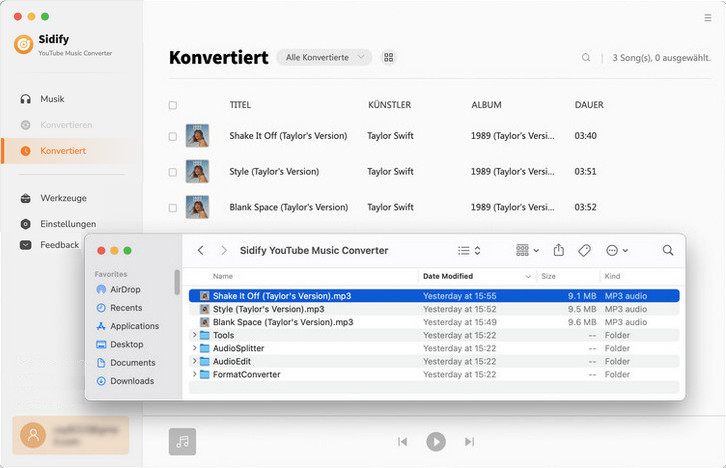The height and width of the screenshot is (468, 726).
Task: Open the Sidify hamburger menu
Action: click(x=707, y=18)
